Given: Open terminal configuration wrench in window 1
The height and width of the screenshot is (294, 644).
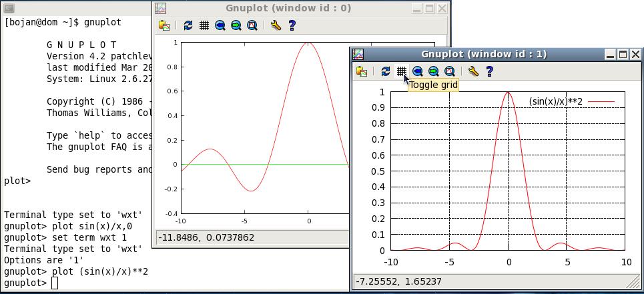Looking at the screenshot, I should (473, 71).
